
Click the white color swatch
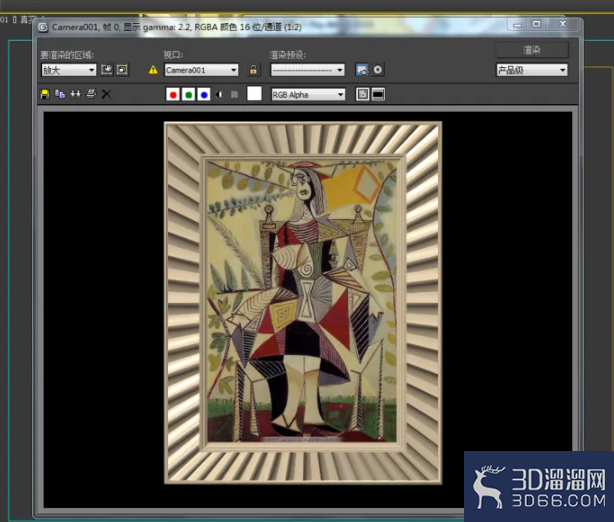point(254,94)
